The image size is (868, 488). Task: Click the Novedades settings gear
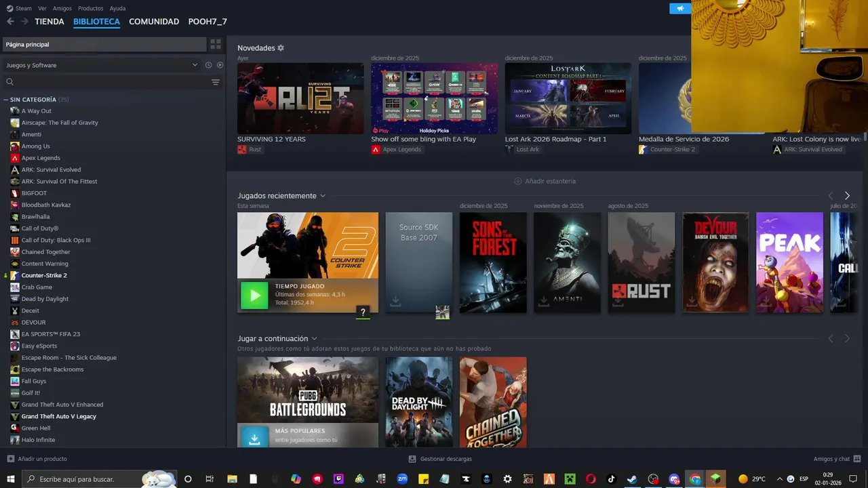click(x=281, y=48)
